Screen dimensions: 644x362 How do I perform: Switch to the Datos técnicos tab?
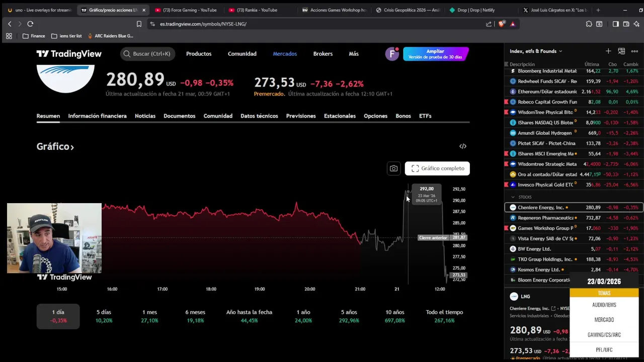tap(259, 116)
